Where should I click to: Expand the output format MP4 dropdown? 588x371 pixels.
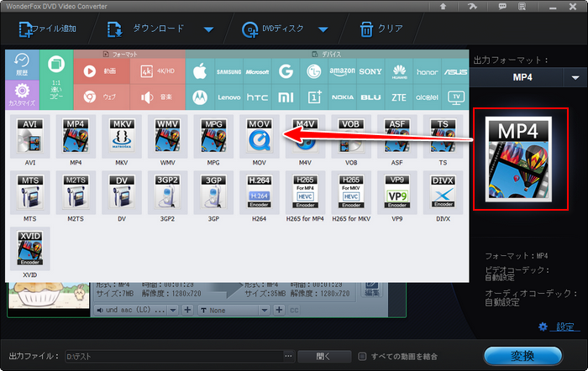point(575,77)
